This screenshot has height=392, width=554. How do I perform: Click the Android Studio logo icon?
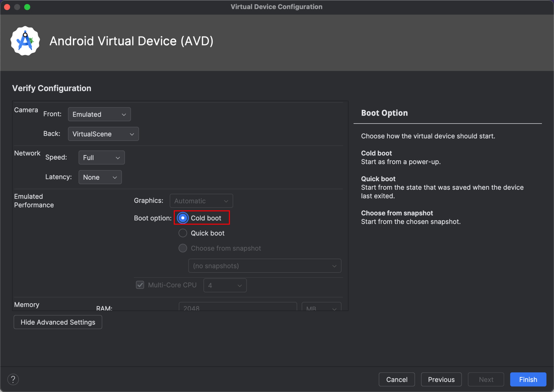tap(25, 41)
